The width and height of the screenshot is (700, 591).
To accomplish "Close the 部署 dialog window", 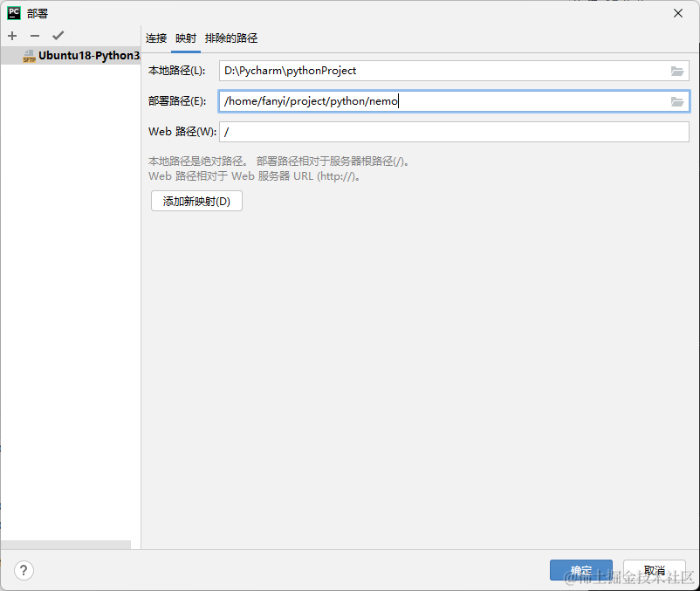I will pyautogui.click(x=678, y=13).
